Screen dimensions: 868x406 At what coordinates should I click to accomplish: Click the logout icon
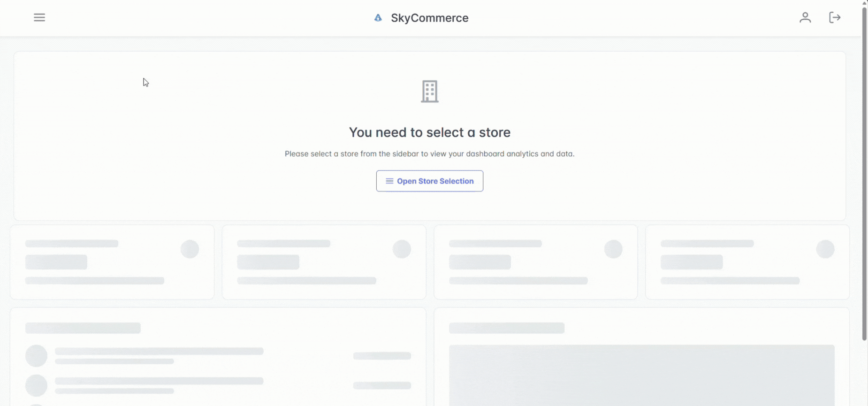click(835, 17)
